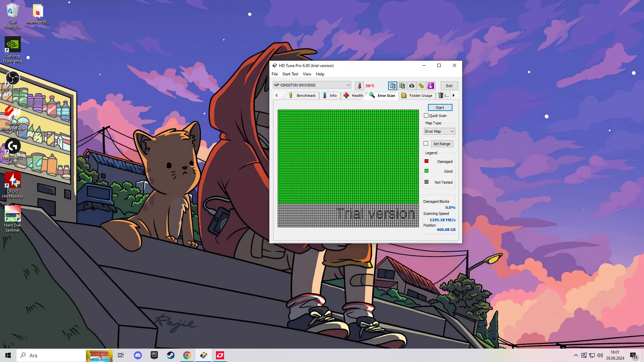The height and width of the screenshot is (362, 644).
Task: Open the View menu
Action: tap(307, 74)
